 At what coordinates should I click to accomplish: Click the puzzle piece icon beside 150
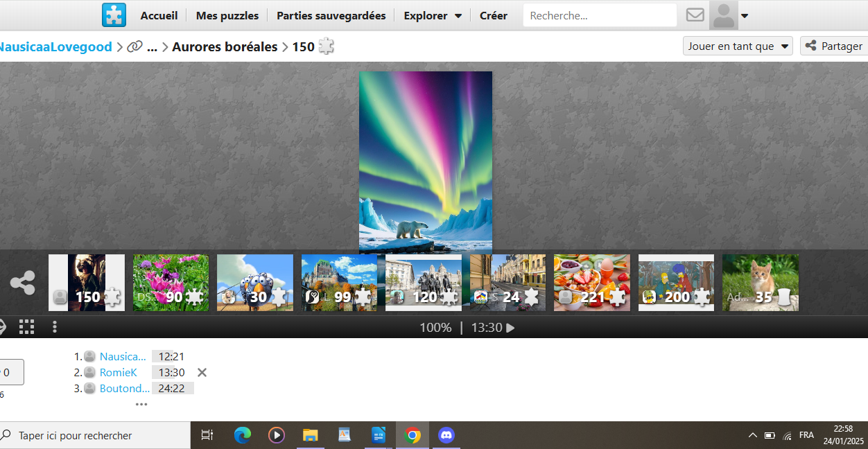pos(326,46)
